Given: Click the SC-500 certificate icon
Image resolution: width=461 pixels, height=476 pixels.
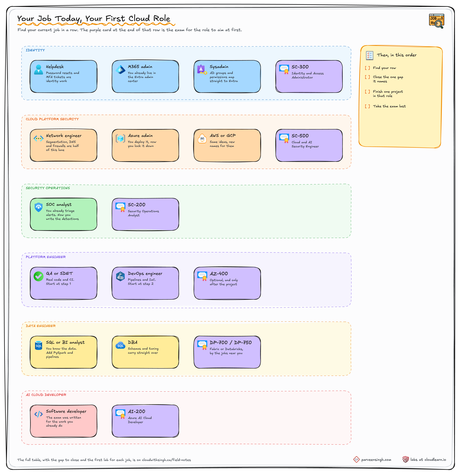Looking at the screenshot, I should (284, 138).
